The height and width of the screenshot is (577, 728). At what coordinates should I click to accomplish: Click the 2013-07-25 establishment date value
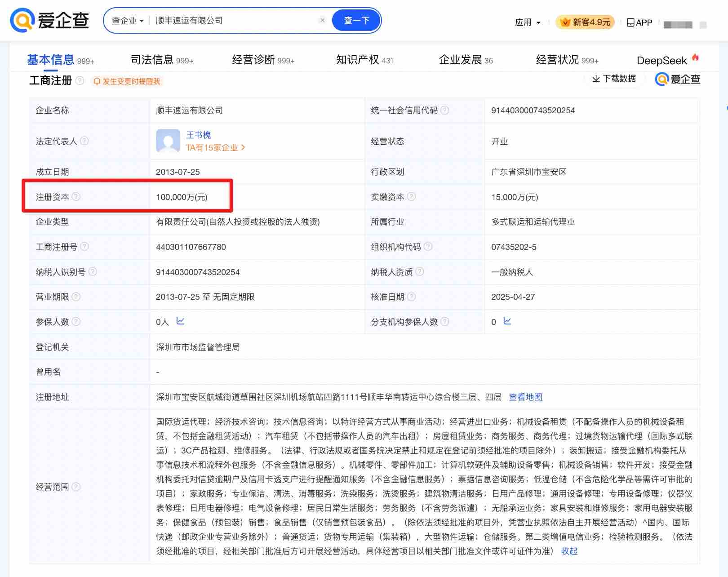point(178,172)
